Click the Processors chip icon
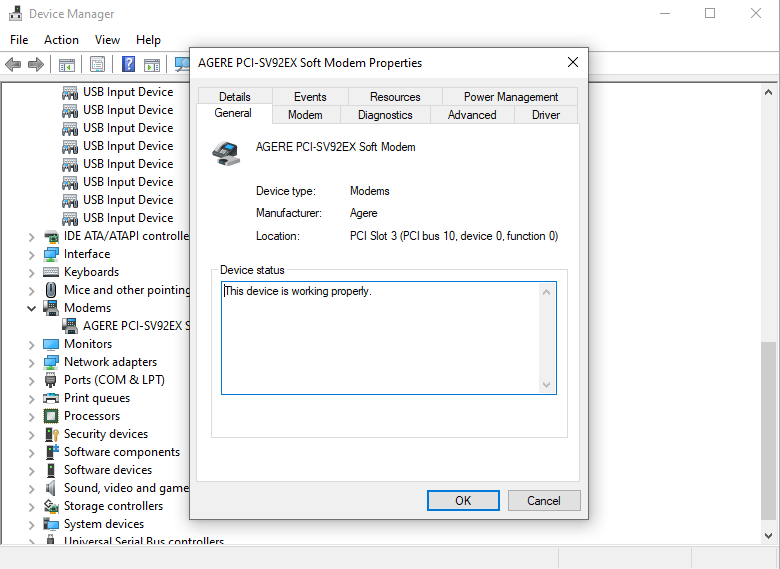Viewport: 780px width, 569px height. (51, 416)
